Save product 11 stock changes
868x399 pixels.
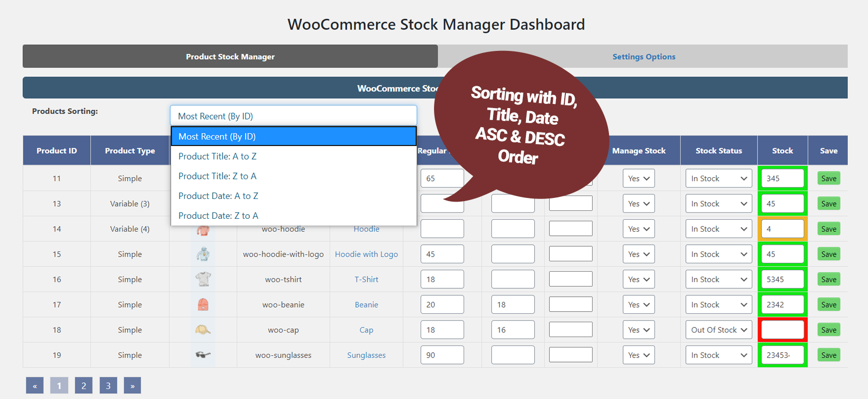point(829,178)
